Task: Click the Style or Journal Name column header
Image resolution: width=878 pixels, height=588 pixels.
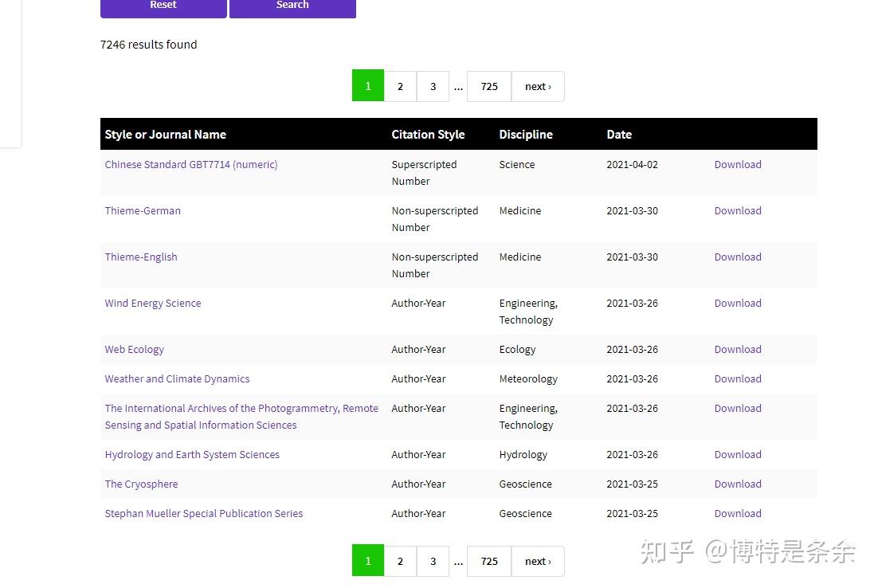Action: (165, 134)
